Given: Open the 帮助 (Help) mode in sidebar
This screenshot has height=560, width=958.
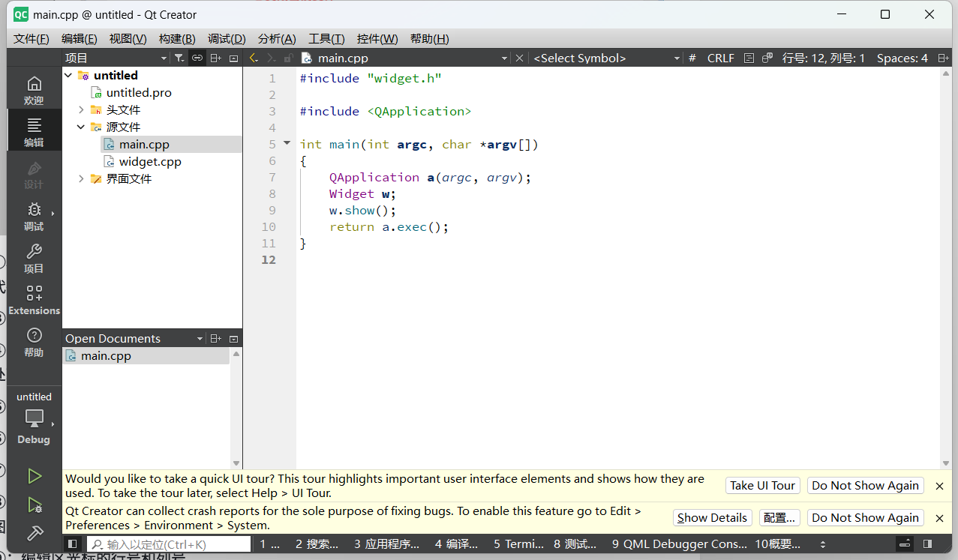Looking at the screenshot, I should (x=34, y=341).
